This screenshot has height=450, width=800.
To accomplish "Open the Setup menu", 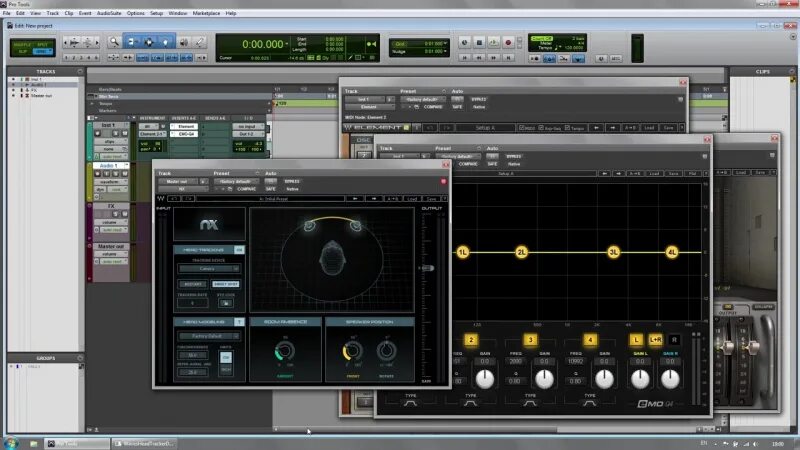I will 157,13.
